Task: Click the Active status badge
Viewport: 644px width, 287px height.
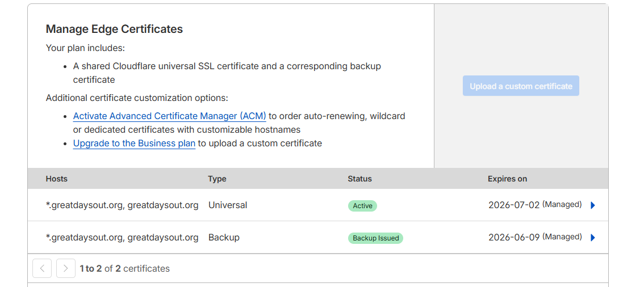Action: [x=362, y=206]
